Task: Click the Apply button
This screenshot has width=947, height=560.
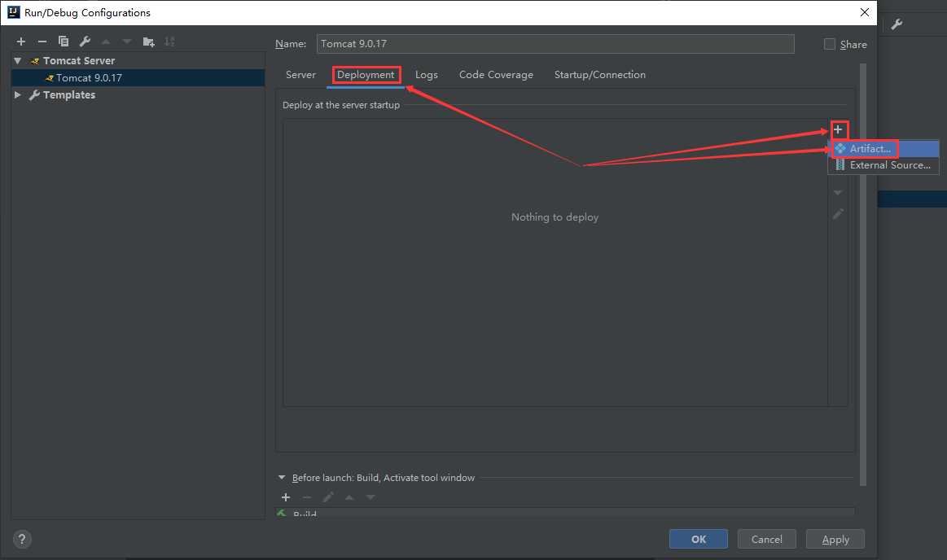Action: click(x=835, y=539)
